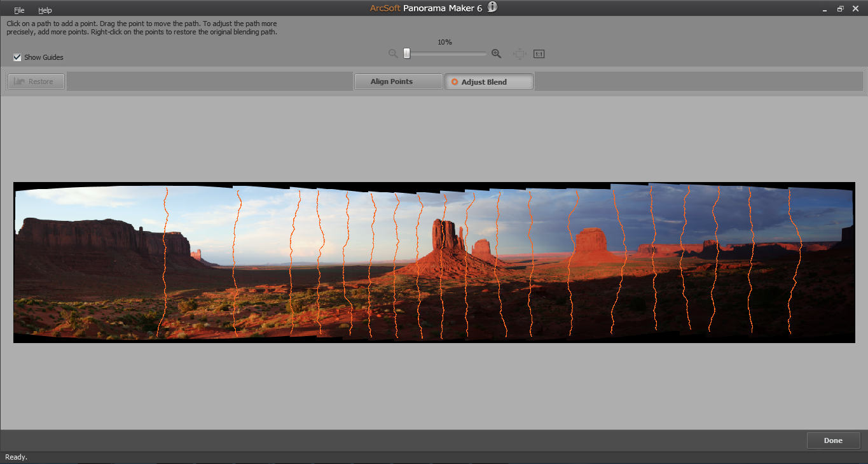The image size is (868, 464).
Task: Click the 10% zoom level text
Action: [444, 42]
